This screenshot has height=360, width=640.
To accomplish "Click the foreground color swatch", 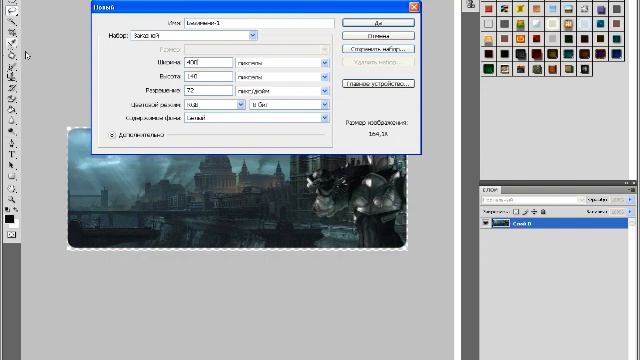I will 9,219.
